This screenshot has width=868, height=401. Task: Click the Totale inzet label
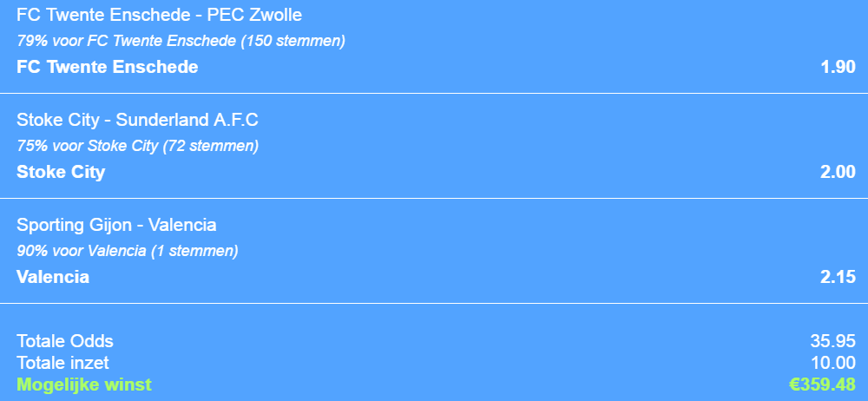(x=62, y=363)
